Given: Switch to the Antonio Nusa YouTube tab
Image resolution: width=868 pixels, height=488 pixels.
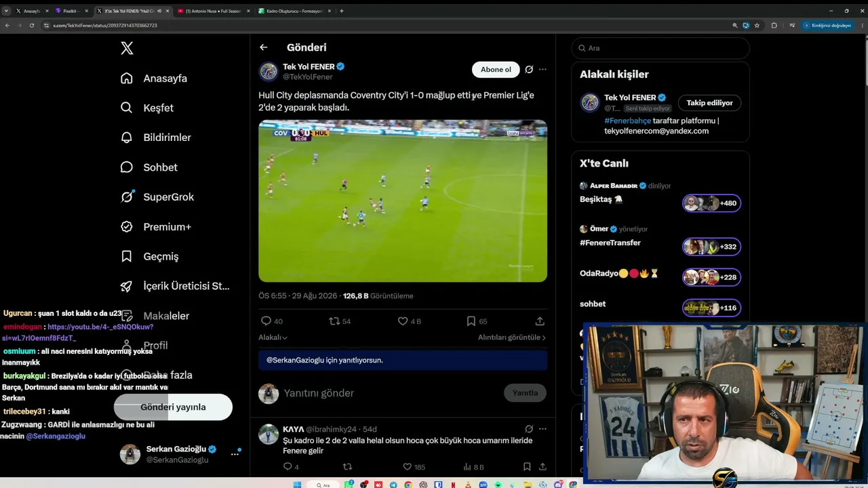Looking at the screenshot, I should pos(213,11).
